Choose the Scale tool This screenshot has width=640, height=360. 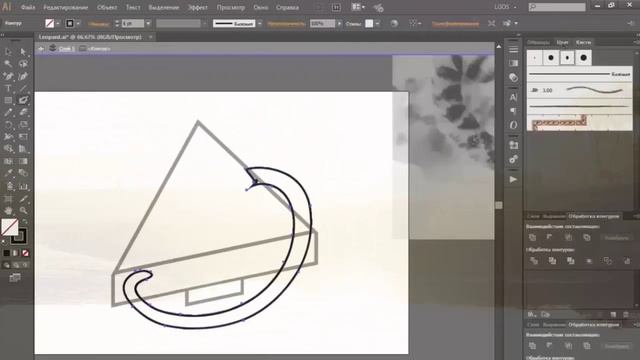coord(23,125)
